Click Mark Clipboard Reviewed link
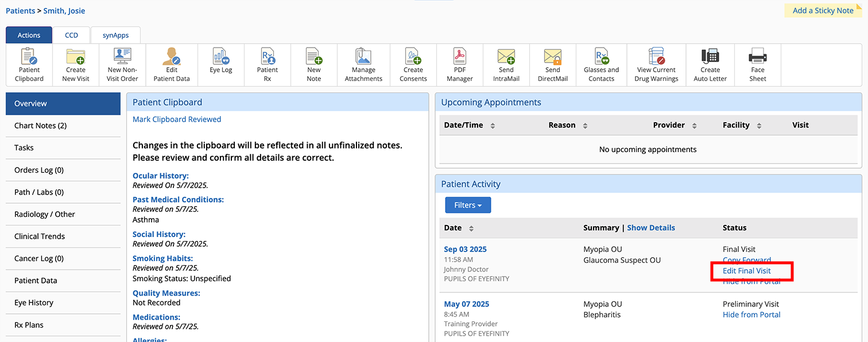 pyautogui.click(x=177, y=119)
